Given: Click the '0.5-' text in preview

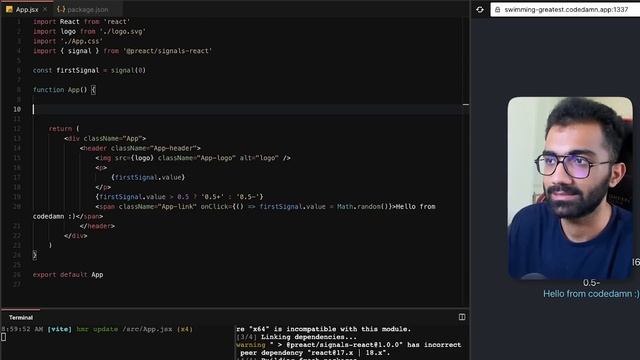Looking at the screenshot, I should [591, 283].
